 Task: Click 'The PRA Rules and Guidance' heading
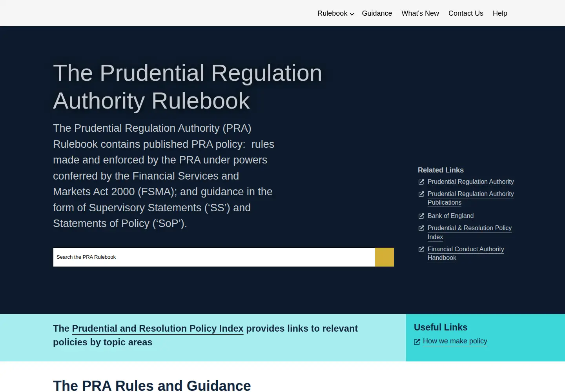[152, 386]
